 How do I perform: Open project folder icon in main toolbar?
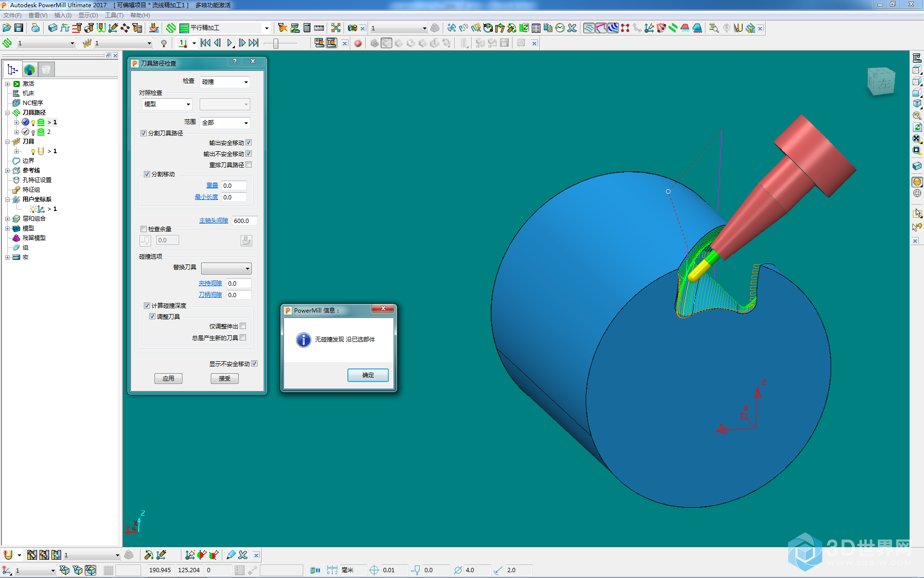[x=7, y=28]
